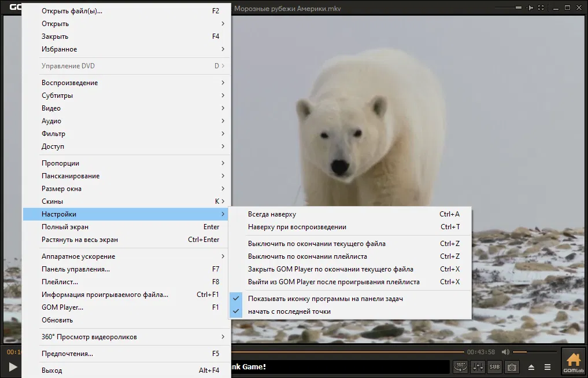Click the eject open-file icon
The height and width of the screenshot is (378, 588).
pyautogui.click(x=531, y=367)
